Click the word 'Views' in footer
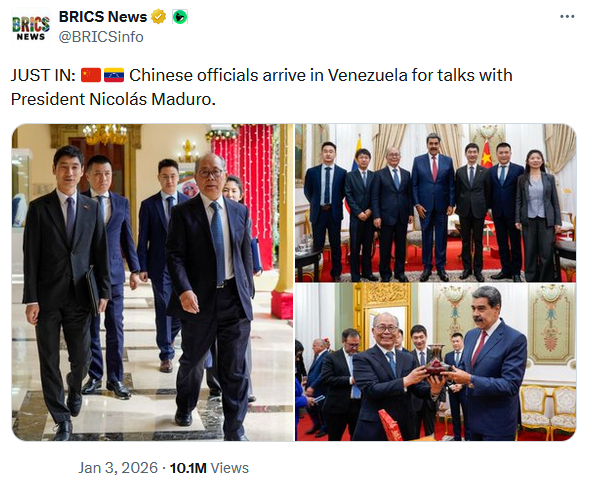 (x=230, y=468)
